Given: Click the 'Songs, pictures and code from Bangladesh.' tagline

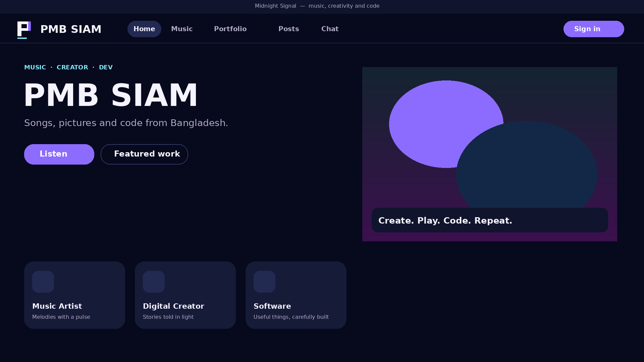Looking at the screenshot, I should (x=126, y=123).
